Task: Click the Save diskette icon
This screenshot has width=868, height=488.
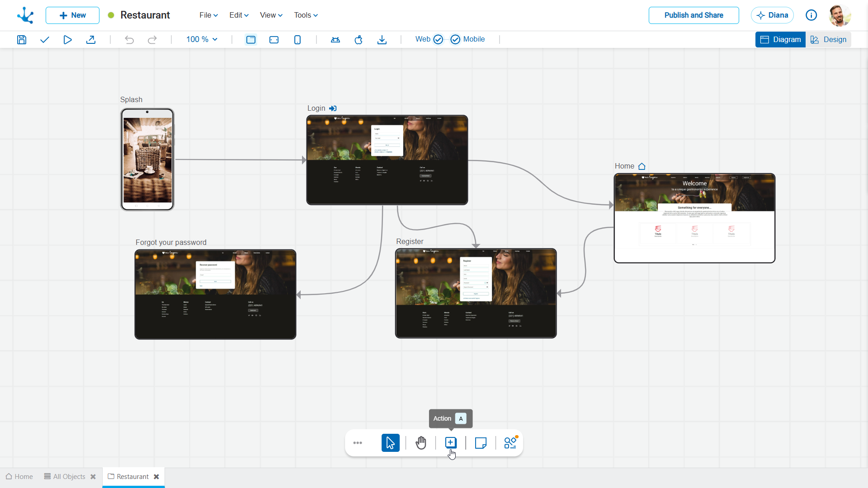Action: [x=22, y=40]
